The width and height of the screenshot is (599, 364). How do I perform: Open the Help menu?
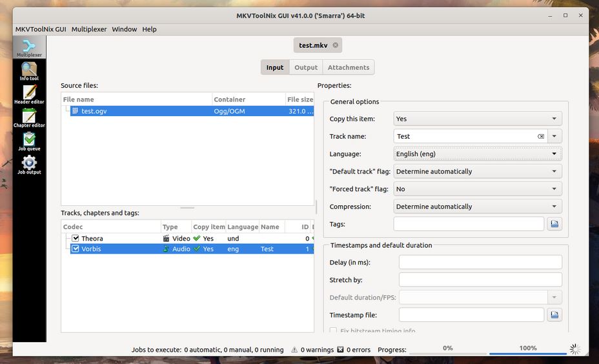tap(149, 30)
